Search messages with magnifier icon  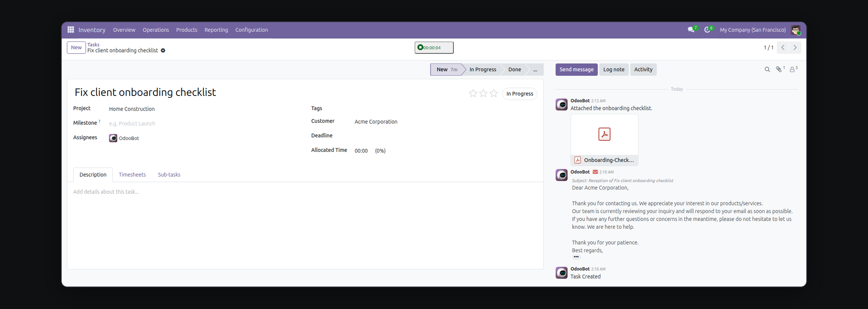(x=767, y=70)
